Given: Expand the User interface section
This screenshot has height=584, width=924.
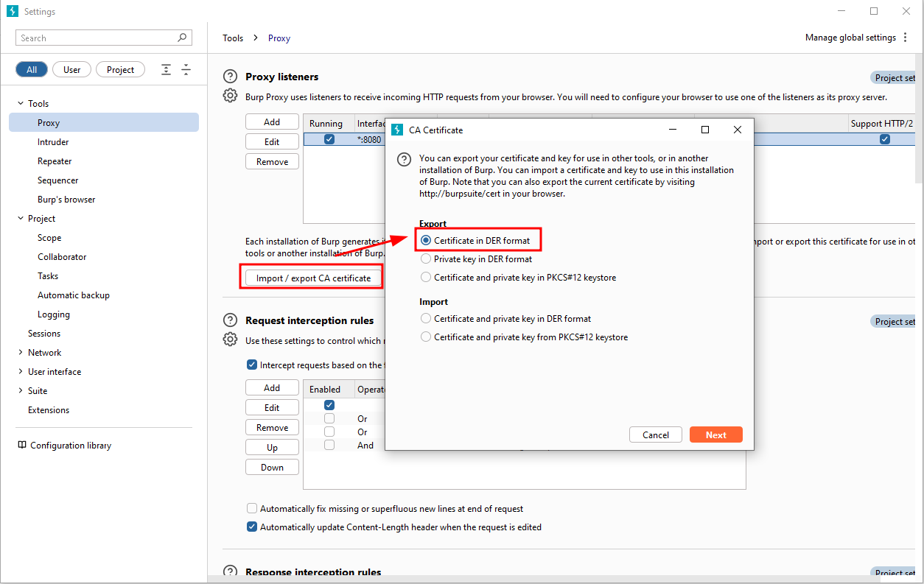Looking at the screenshot, I should coord(21,372).
